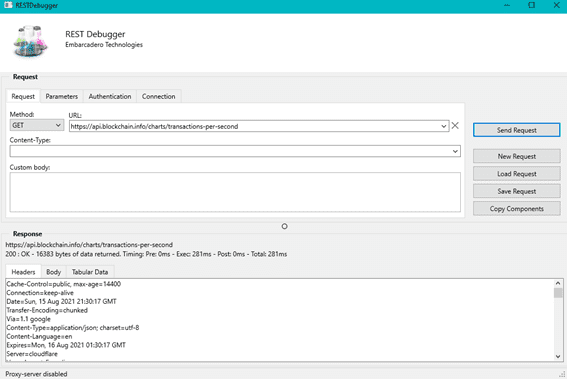This screenshot has width=567, height=379.
Task: Select the Transfer-Encoding=chunked header line
Action: pos(47,310)
